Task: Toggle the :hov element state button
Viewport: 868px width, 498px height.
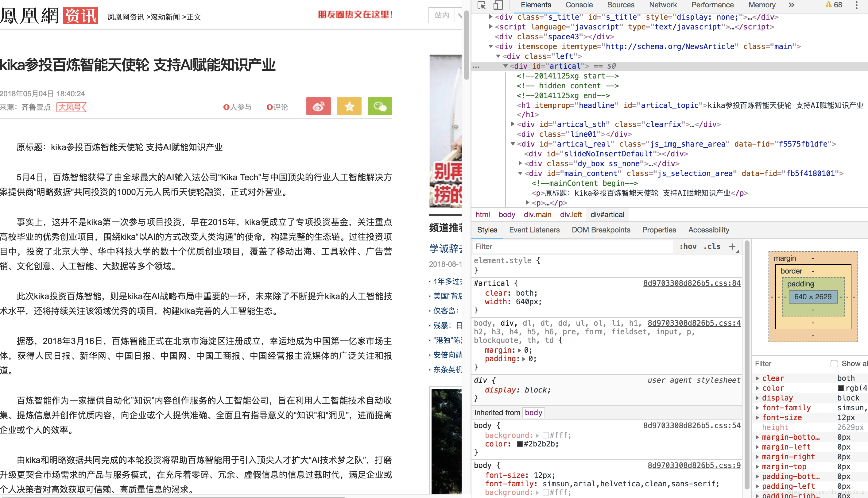Action: pos(688,246)
